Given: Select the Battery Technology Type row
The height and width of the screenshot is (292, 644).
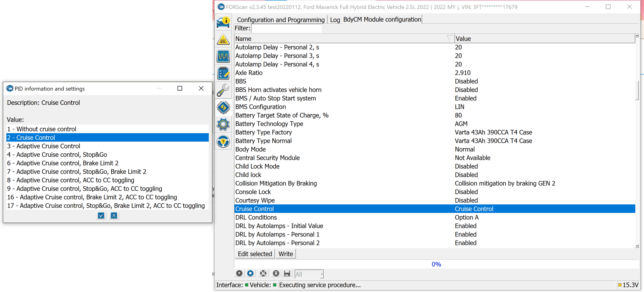Looking at the screenshot, I should pos(435,124).
